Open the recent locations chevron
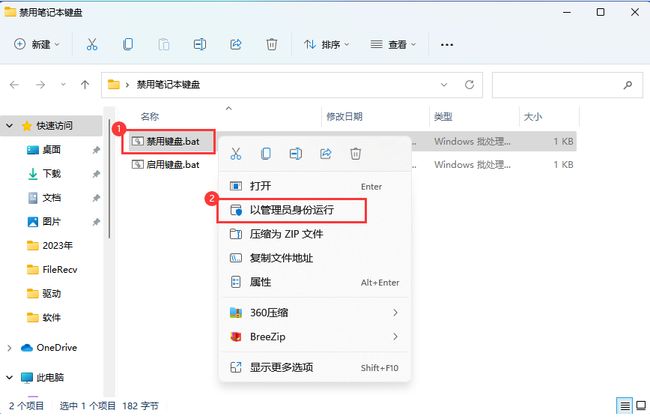Image resolution: width=650 pixels, height=419 pixels. (x=63, y=85)
